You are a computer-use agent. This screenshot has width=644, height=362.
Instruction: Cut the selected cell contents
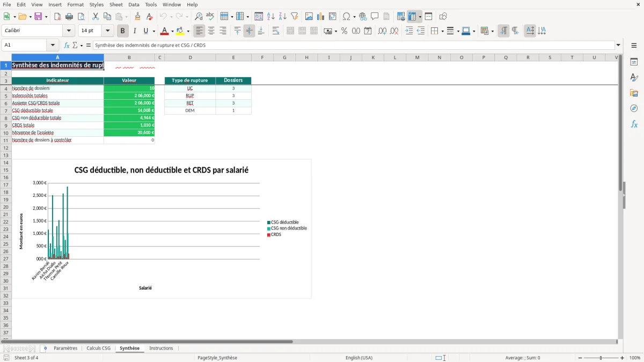(96, 17)
